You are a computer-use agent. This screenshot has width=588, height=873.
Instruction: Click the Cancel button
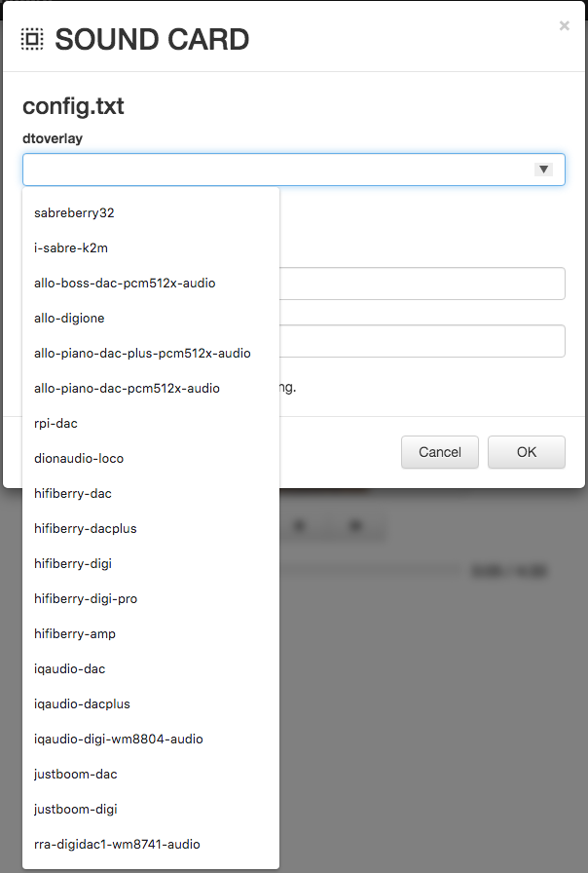click(439, 452)
